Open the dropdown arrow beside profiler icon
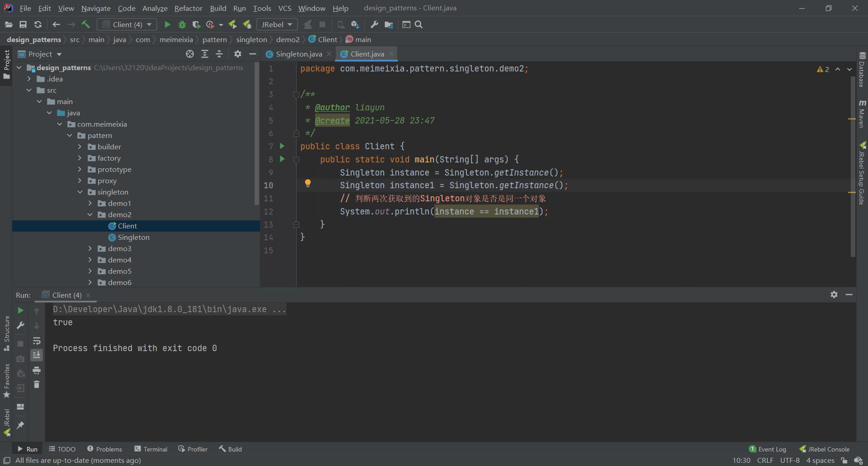Screen dimensions: 868x466 click(221, 25)
